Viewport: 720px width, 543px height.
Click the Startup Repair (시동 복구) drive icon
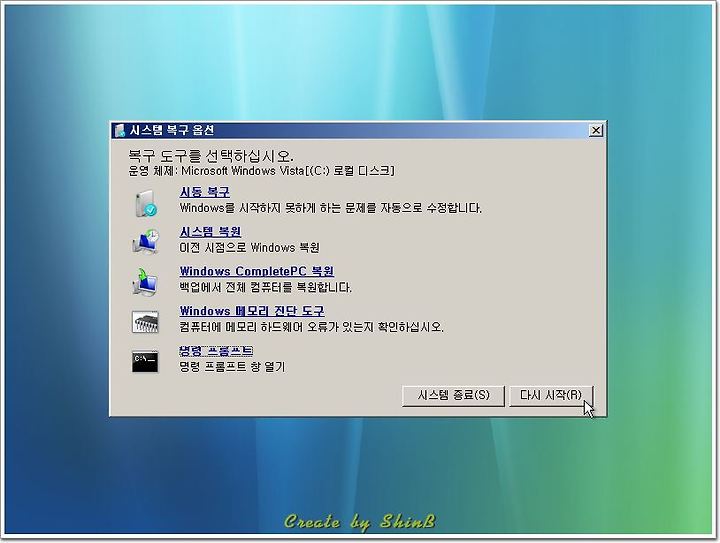coord(146,203)
